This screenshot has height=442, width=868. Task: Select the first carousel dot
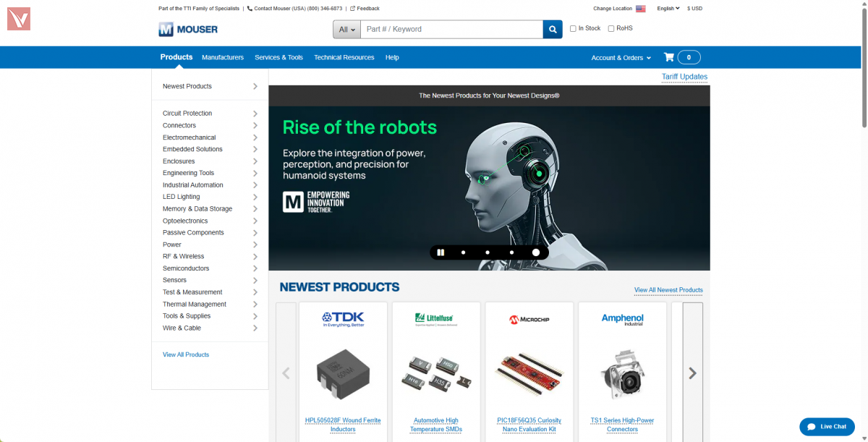coord(463,252)
